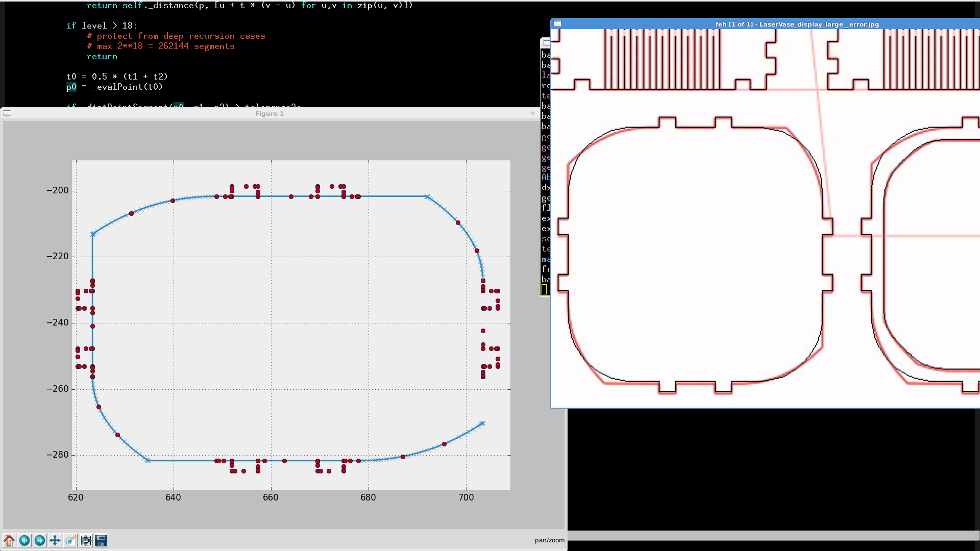Click 't0 = 0.5 * (t1 + t2)' line
The width and height of the screenshot is (980, 551).
click(117, 77)
